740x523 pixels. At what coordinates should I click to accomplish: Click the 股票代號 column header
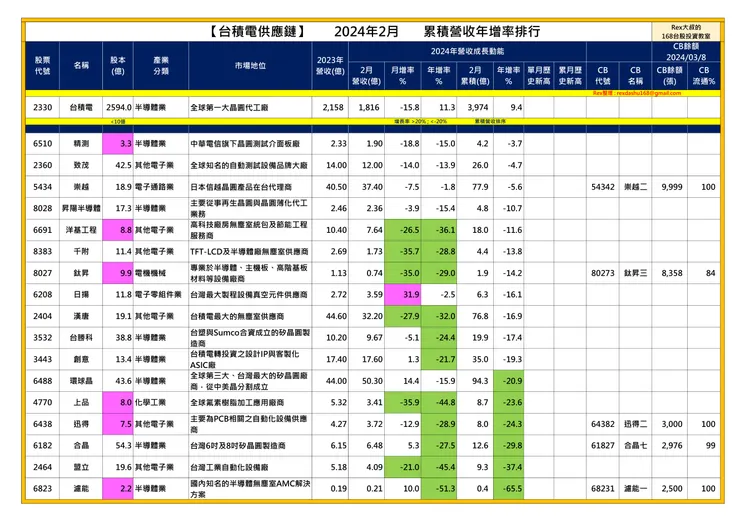[x=42, y=66]
